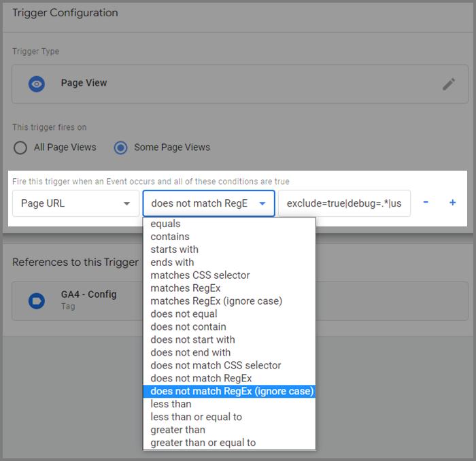Choose highlighted 'does not match RegEx (ignore case)'
This screenshot has height=461, width=476.
click(x=229, y=391)
